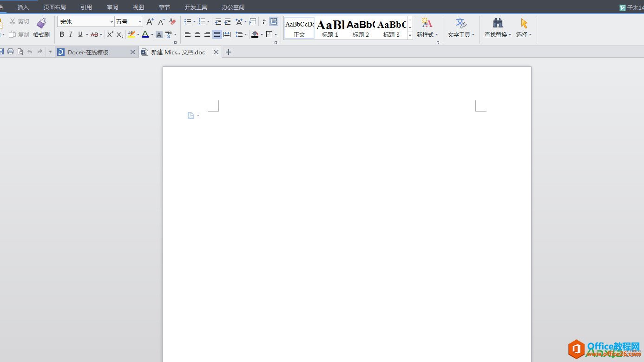Open the paragraph group dialog launcher
Viewport: 644px width, 362px height.
[x=276, y=42]
